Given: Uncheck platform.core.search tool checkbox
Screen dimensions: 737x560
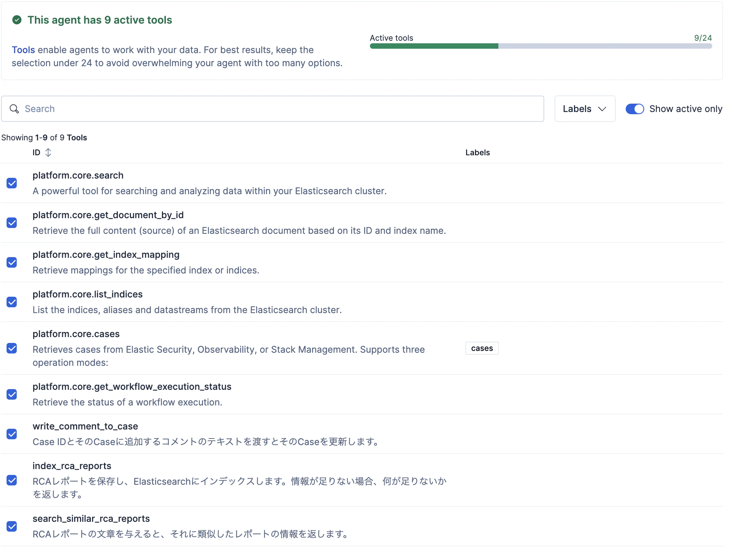Looking at the screenshot, I should pos(12,183).
